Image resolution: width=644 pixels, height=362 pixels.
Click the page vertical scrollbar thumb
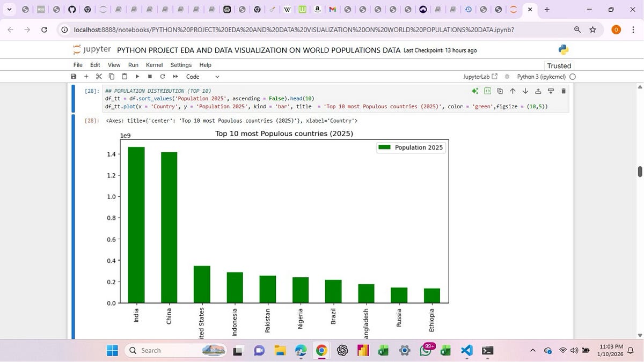pyautogui.click(x=640, y=172)
